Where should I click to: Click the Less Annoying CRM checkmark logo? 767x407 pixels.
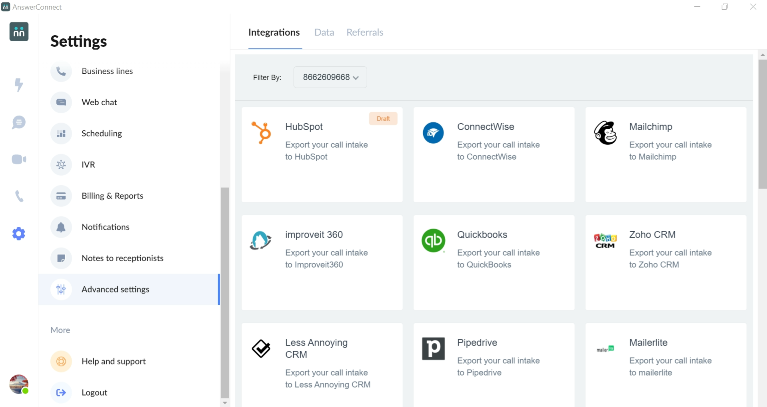pyautogui.click(x=261, y=349)
